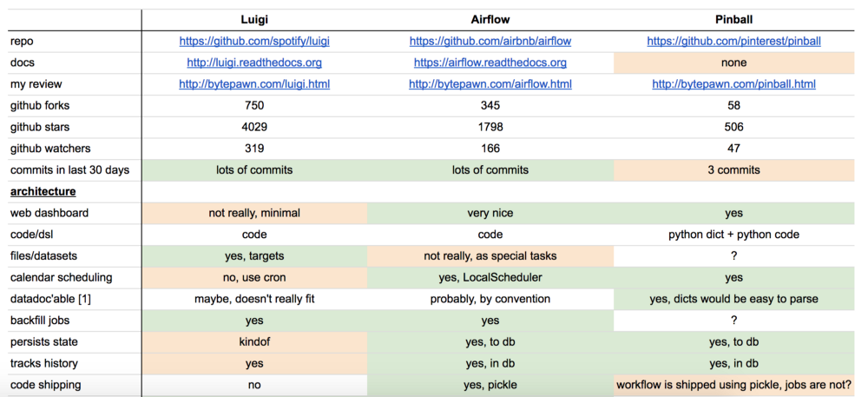The image size is (868, 397).
Task: Select "maybe, doesn't really fit" cell
Action: pyautogui.click(x=254, y=299)
